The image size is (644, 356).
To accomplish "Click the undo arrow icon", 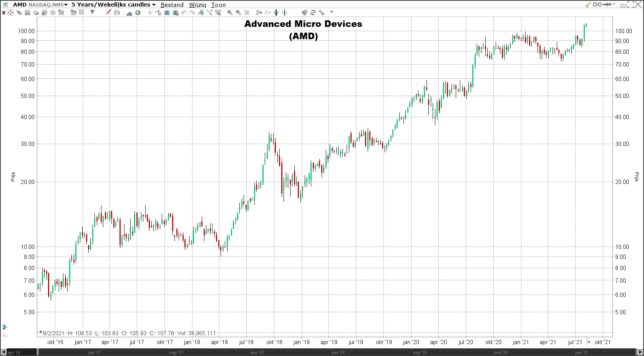I will [184, 13].
